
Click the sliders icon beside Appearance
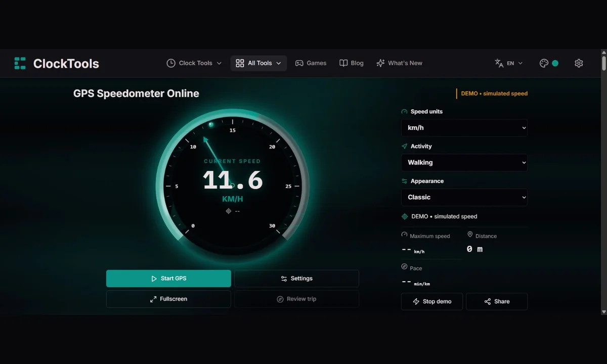point(404,181)
